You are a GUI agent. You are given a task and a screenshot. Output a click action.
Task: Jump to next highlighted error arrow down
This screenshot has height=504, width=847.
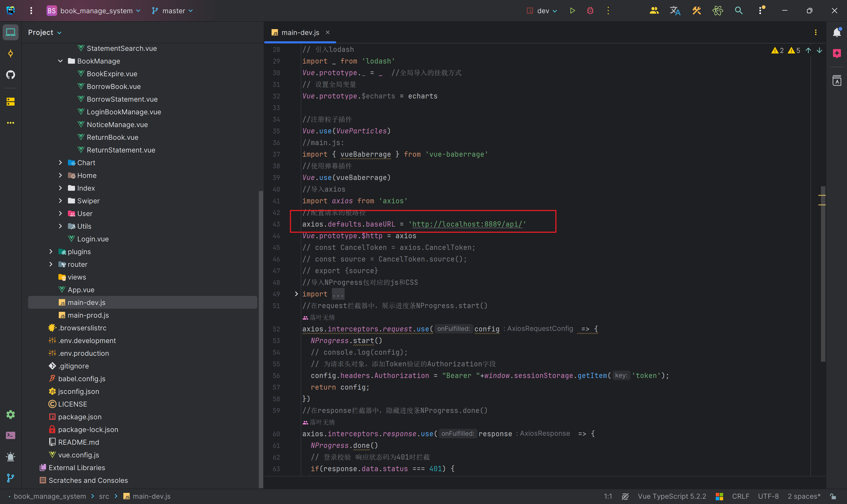[819, 51]
